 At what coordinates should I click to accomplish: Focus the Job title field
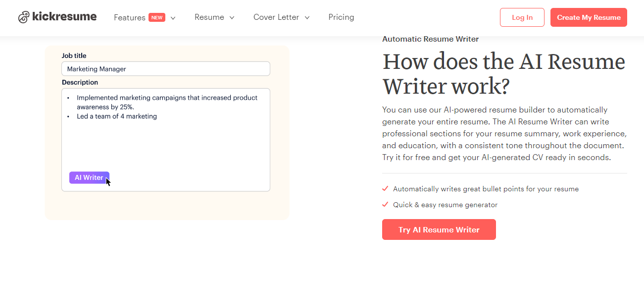[x=166, y=69]
